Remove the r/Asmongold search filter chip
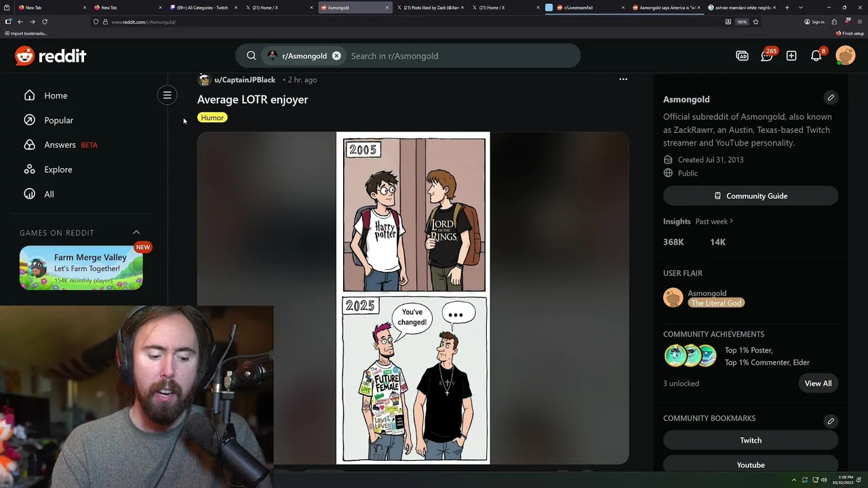 click(336, 56)
